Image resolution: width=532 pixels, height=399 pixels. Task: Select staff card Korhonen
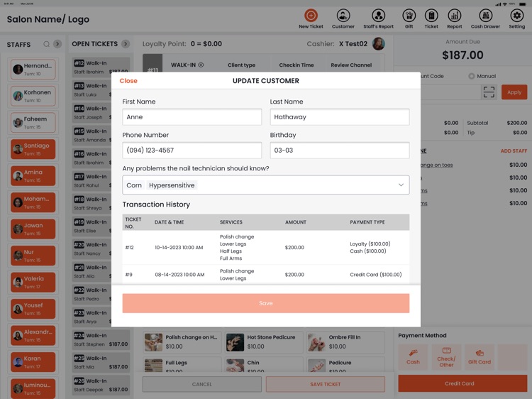point(33,96)
